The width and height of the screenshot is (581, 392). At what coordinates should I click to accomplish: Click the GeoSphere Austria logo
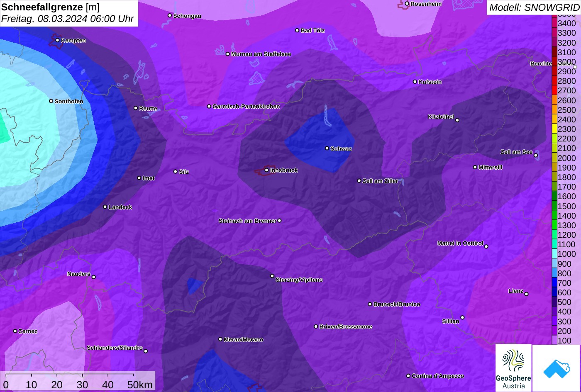(x=513, y=368)
